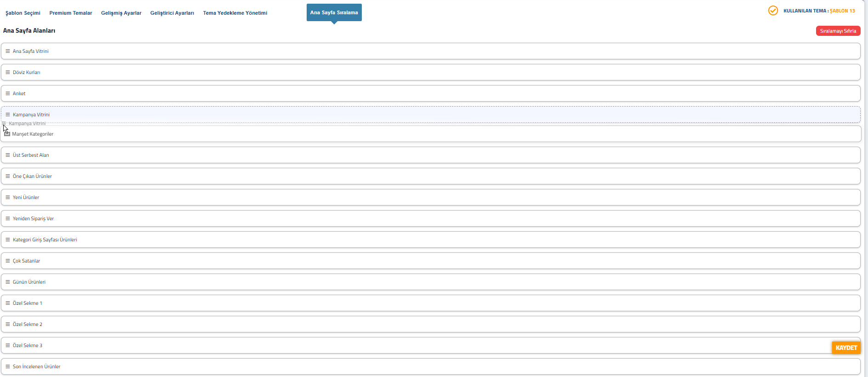868x377 pixels.
Task: Click drag handle icon of Ana Sayfa Vitrini
Action: tap(8, 51)
